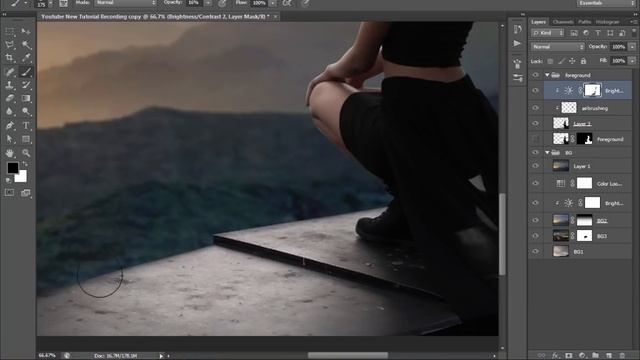Select the Zoom tool
Viewport: 640px width, 360px height.
pos(26,153)
